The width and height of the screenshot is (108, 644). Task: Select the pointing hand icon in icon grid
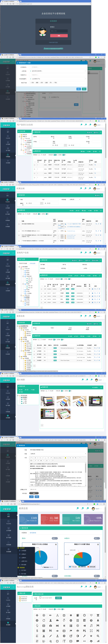pyautogui.click(x=37, y=626)
